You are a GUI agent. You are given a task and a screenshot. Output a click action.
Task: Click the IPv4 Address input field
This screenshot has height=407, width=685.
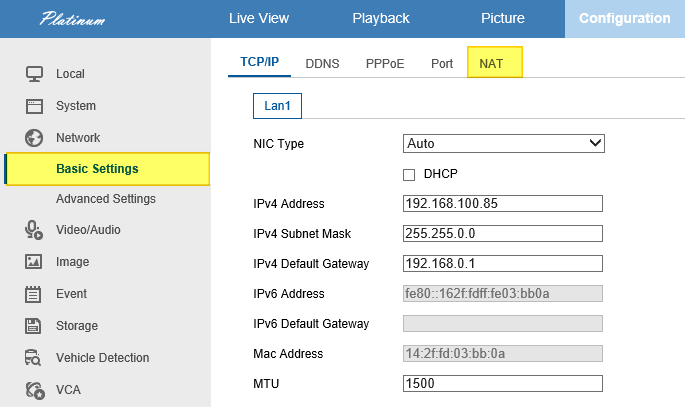(503, 204)
